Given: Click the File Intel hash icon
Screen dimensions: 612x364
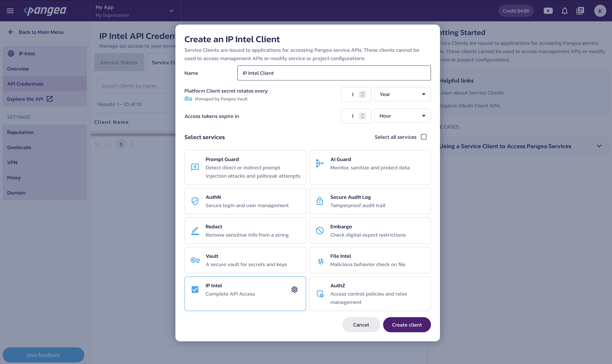Looking at the screenshot, I should point(321,261).
